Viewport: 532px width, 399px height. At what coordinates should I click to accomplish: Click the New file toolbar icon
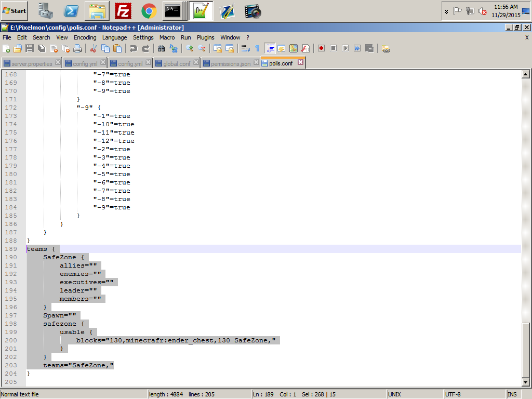tap(6, 49)
